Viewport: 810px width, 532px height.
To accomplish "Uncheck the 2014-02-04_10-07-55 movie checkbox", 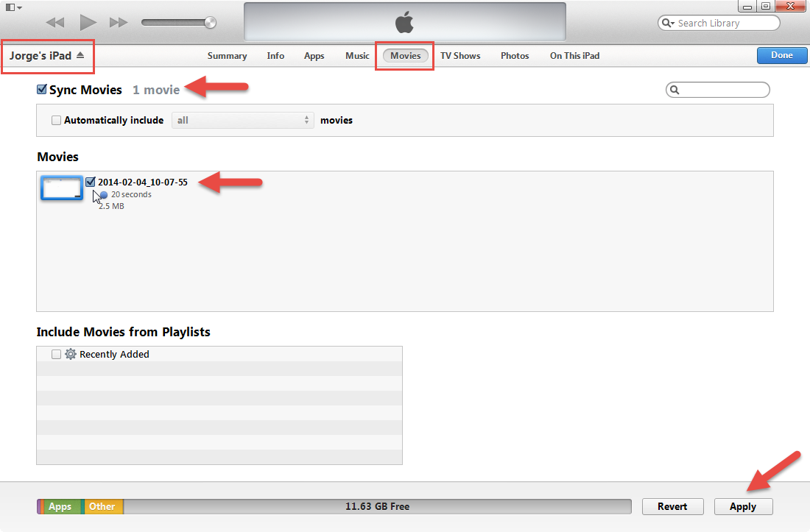I will pos(91,182).
